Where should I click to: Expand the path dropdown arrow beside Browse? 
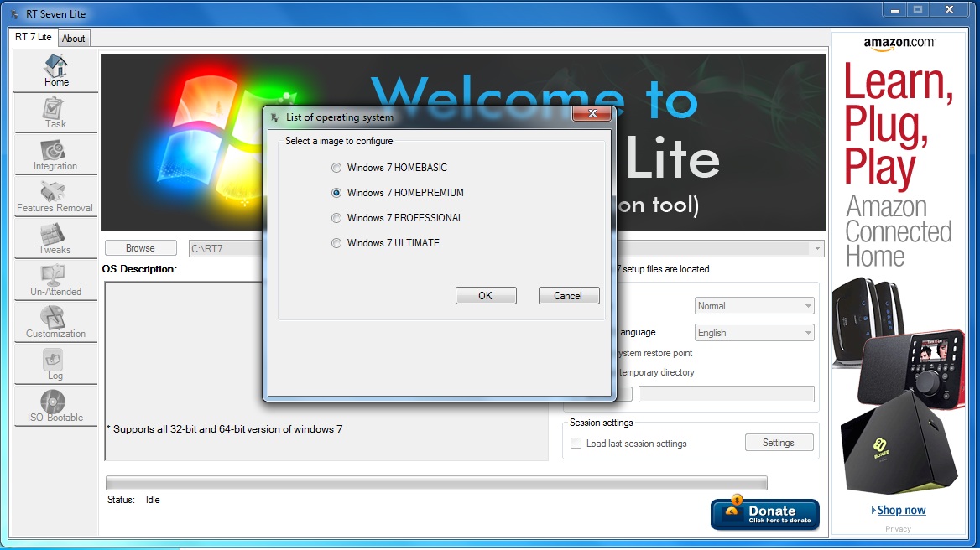click(x=817, y=248)
